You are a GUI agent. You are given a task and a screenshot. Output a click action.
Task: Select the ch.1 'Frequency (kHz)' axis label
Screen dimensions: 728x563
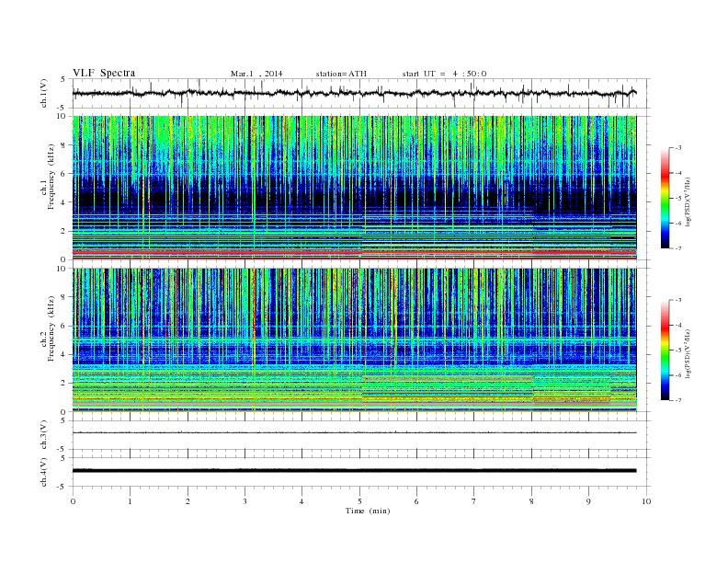pyautogui.click(x=51, y=177)
